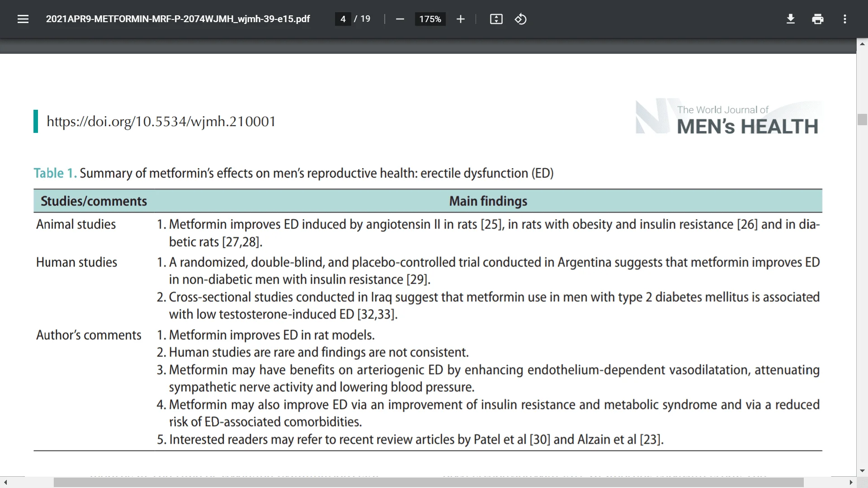
Task: Click the horizontal scrollbar right arrow
Action: coord(851,482)
